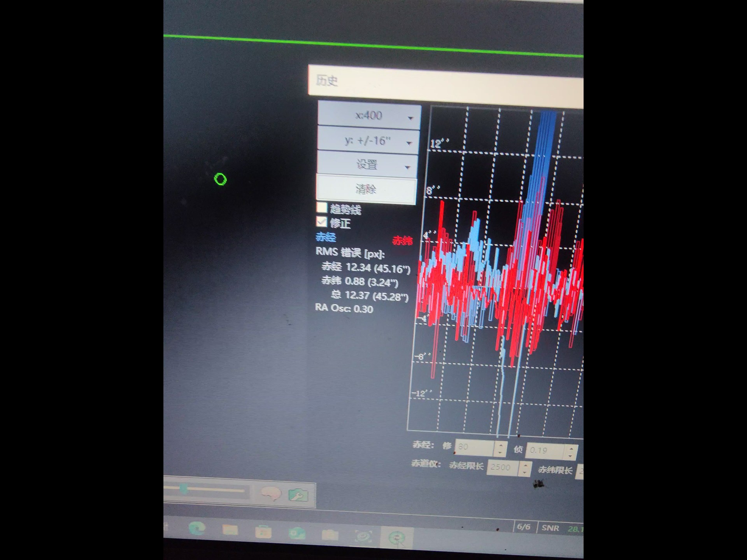Image resolution: width=747 pixels, height=560 pixels.
Task: Open File Explorer on the taskbar
Action: click(230, 530)
